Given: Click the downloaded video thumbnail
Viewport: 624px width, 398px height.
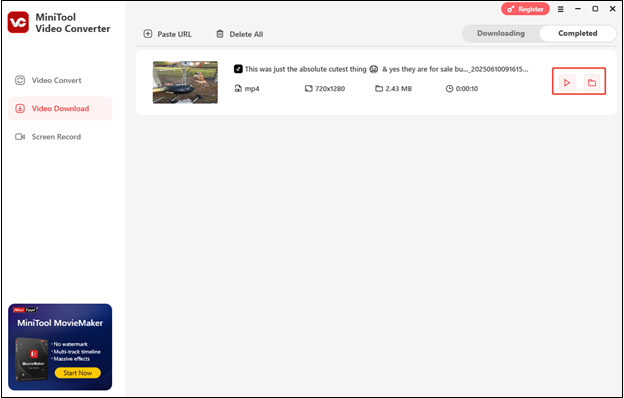Looking at the screenshot, I should coord(185,82).
